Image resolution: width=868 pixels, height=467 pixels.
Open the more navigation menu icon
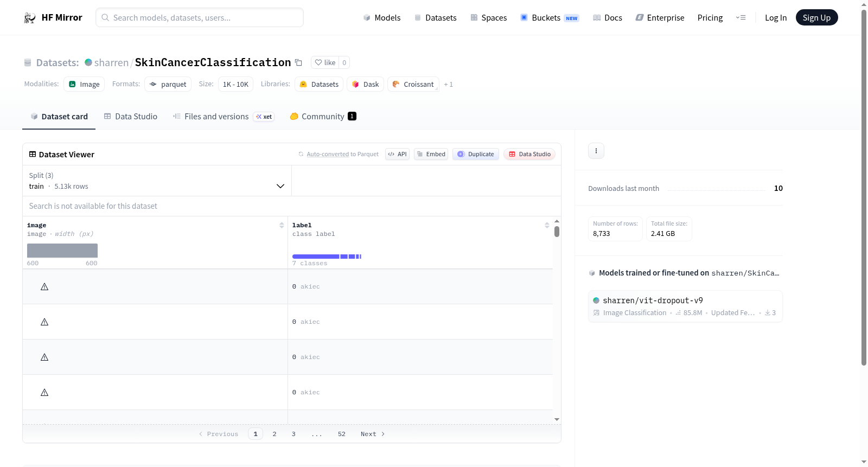pyautogui.click(x=741, y=18)
